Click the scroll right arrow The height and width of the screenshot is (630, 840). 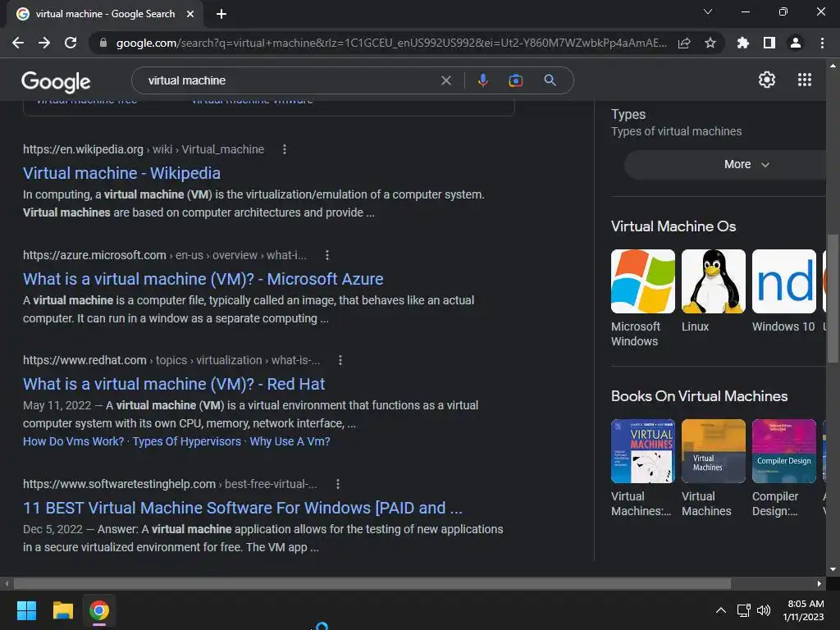click(x=819, y=583)
